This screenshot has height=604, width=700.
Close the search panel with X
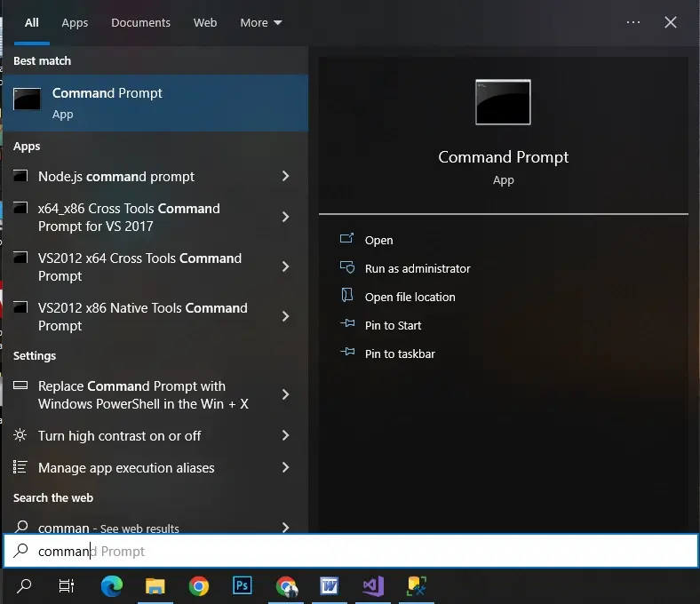coord(670,22)
